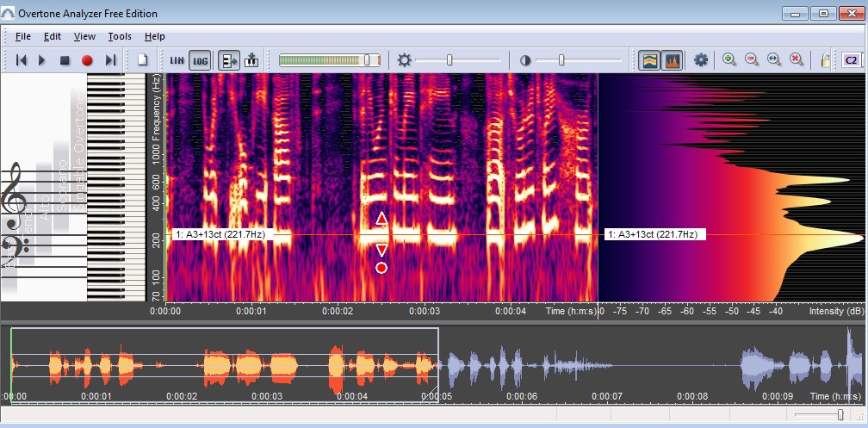Toggle the auto-scroll follow icon
The image size is (868, 428).
(x=228, y=60)
